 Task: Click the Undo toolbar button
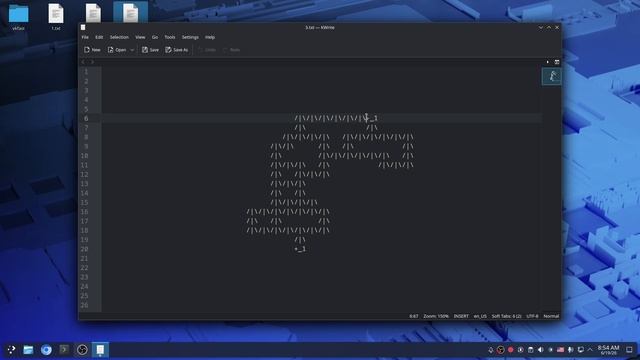[207, 50]
